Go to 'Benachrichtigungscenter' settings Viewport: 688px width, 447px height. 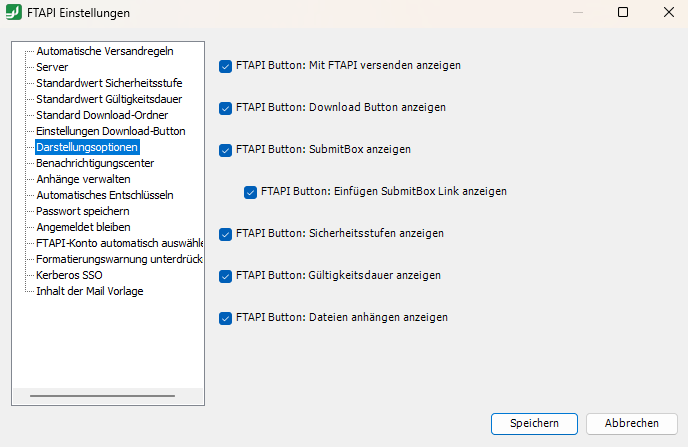click(95, 163)
